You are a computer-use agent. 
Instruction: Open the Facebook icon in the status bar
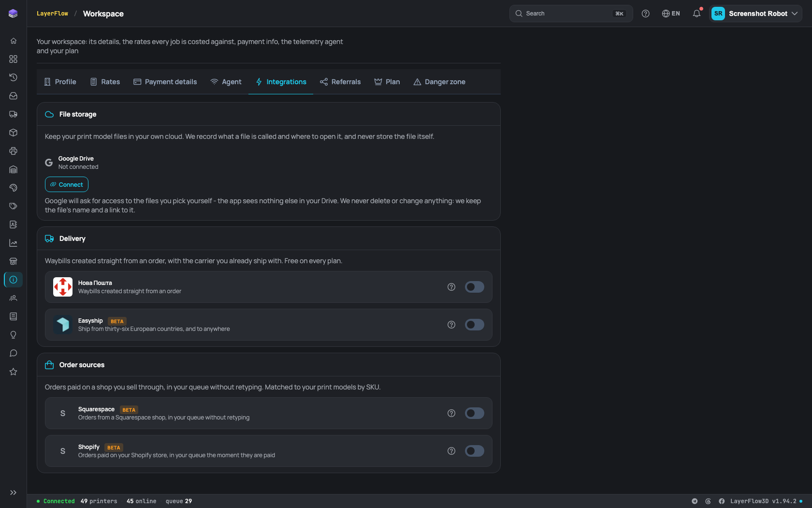tap(722, 501)
